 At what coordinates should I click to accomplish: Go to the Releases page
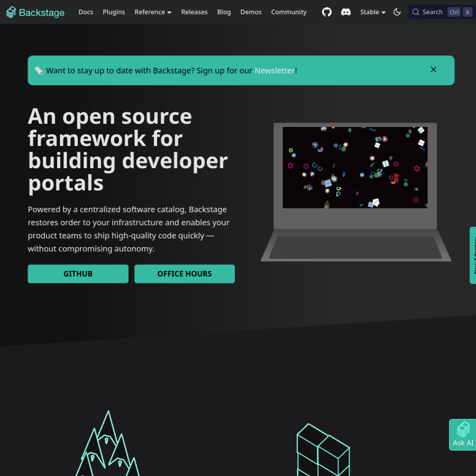click(194, 12)
